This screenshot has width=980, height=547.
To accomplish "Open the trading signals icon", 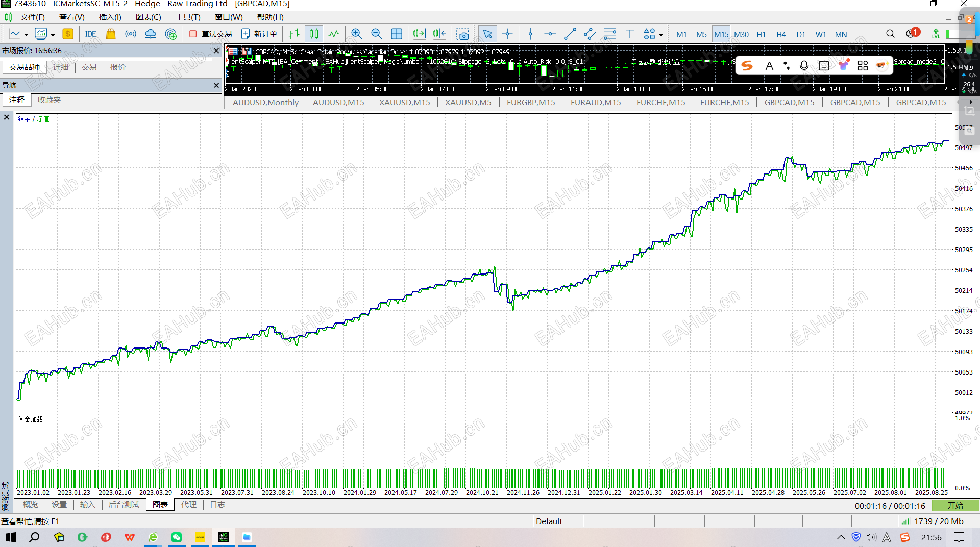I will [131, 34].
